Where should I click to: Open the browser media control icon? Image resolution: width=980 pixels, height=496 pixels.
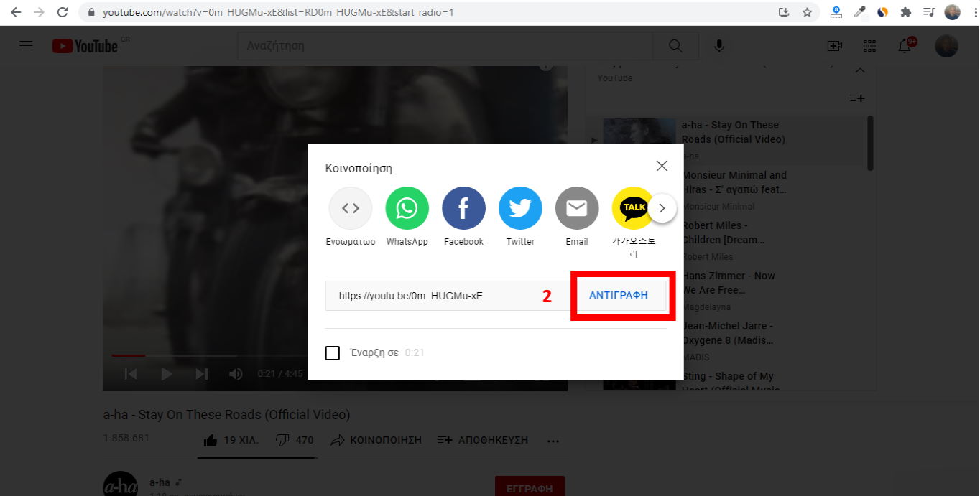point(929,12)
